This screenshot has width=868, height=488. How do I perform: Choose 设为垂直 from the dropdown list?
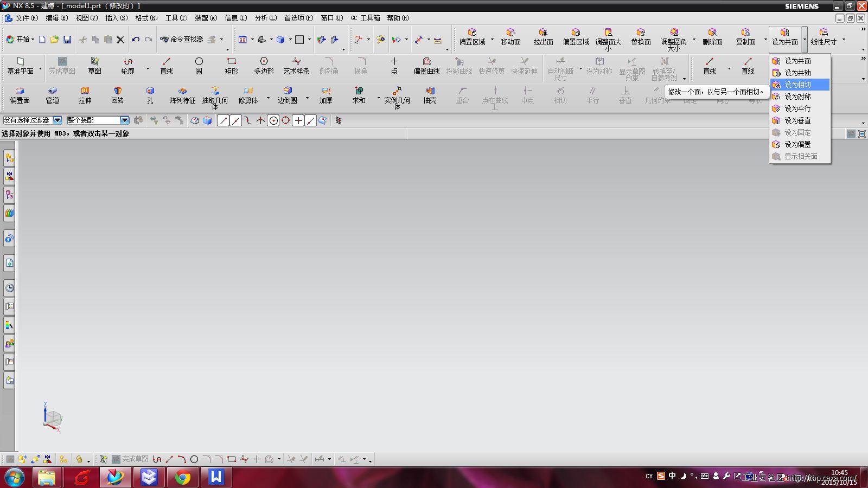tap(800, 120)
